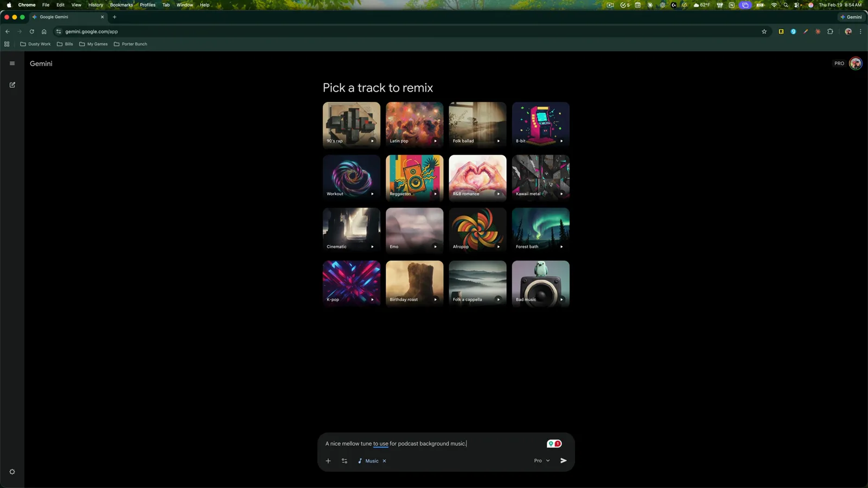Viewport: 868px width, 488px height.
Task: Play the Latin pop track preview
Action: tap(435, 141)
